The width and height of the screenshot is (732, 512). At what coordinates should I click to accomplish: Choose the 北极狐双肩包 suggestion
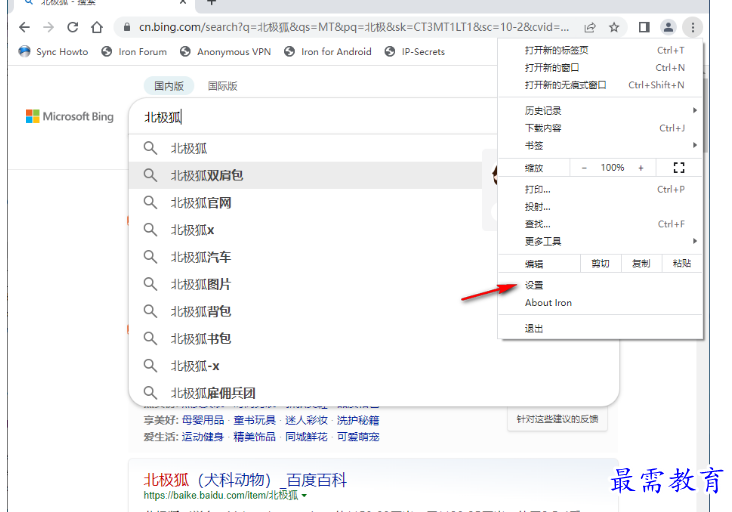[305, 175]
